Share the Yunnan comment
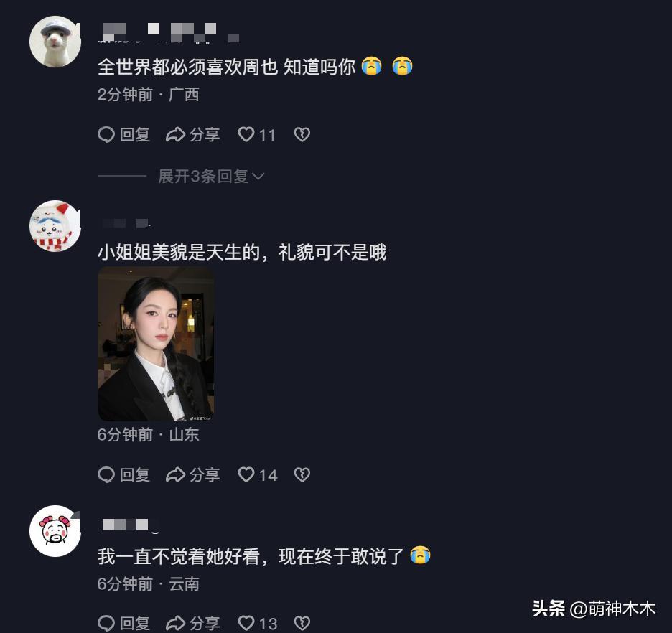The width and height of the screenshot is (672, 633). [193, 623]
